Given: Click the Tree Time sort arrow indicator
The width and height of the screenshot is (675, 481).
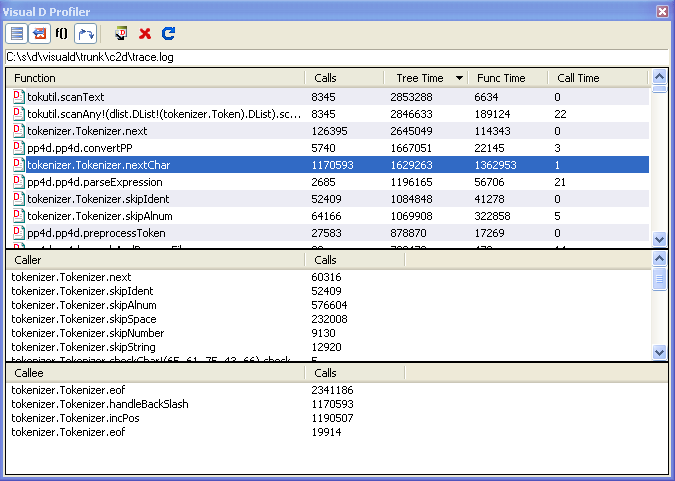Looking at the screenshot, I should (x=459, y=78).
